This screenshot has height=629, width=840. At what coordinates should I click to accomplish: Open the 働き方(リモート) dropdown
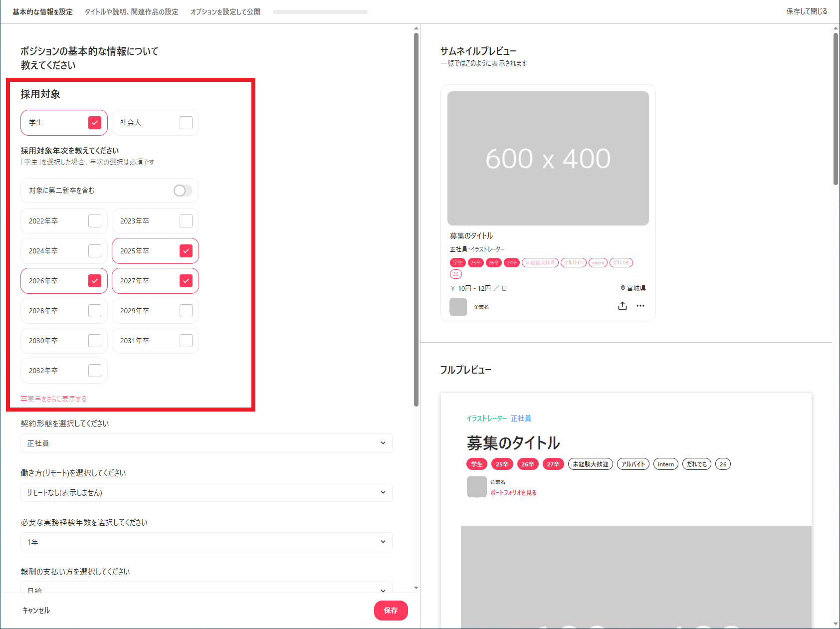coord(206,492)
